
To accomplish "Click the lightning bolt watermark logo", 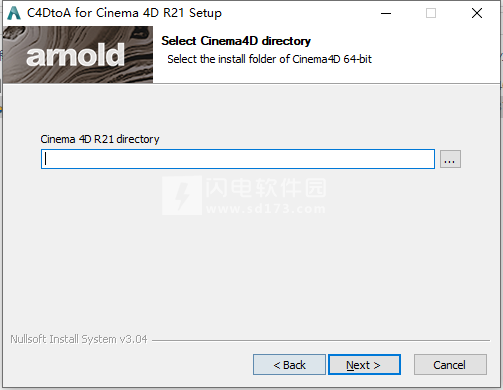I will [182, 195].
